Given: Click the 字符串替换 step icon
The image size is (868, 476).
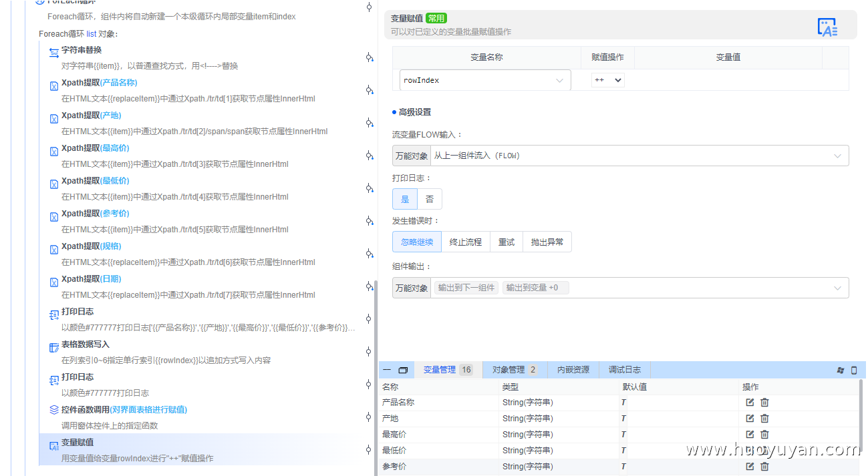Looking at the screenshot, I should point(54,53).
